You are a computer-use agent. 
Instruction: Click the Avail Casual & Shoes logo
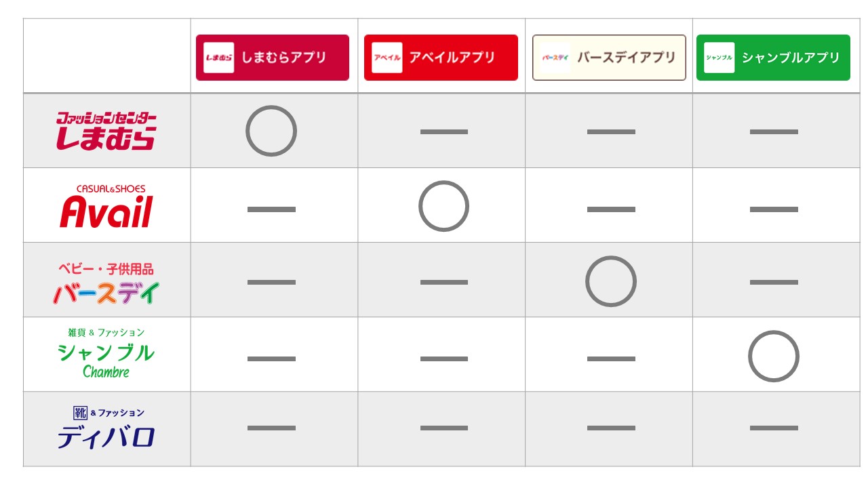coord(106,206)
